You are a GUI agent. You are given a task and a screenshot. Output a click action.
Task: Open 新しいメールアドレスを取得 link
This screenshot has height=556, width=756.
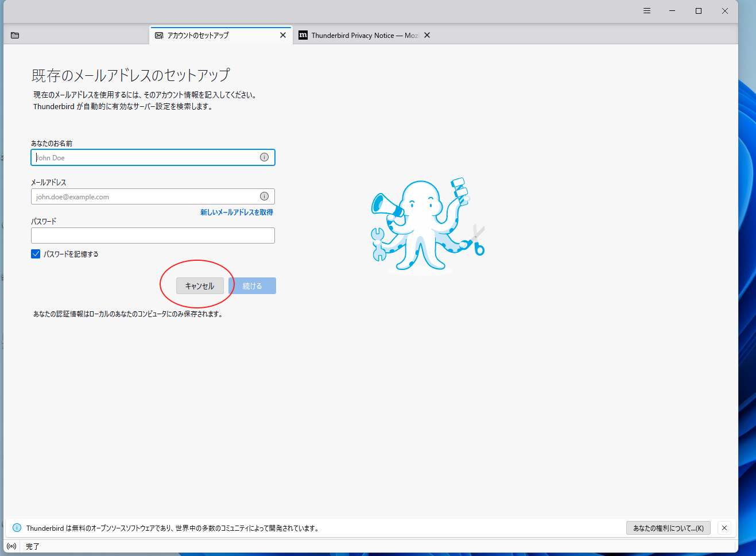point(237,212)
